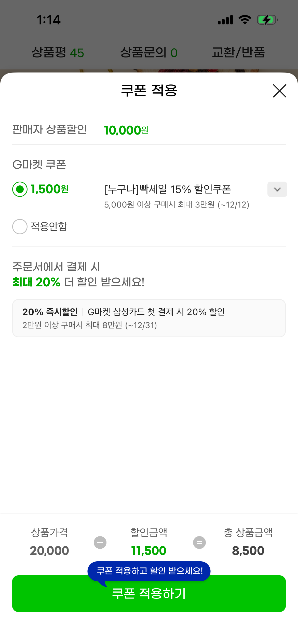The width and height of the screenshot is (298, 644).
Task: Select the 빡세일 15% 할인쿠폰 label
Action: point(168,189)
